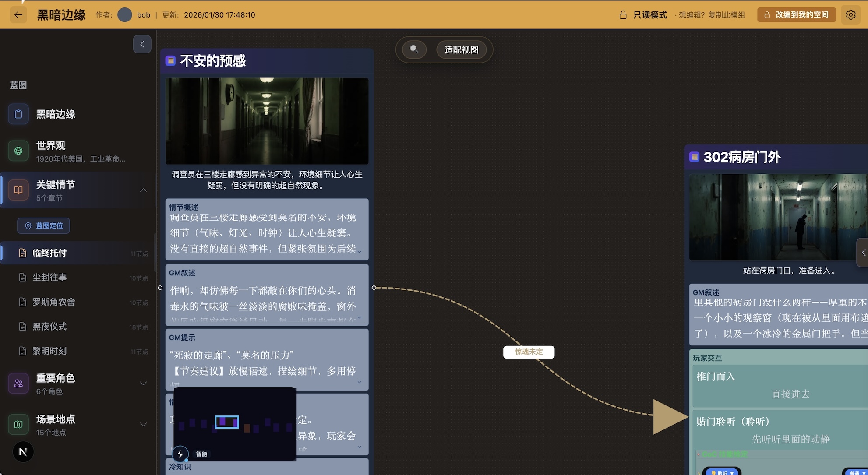Click the 改编到我的空间 button
The width and height of the screenshot is (868, 475).
click(x=796, y=14)
